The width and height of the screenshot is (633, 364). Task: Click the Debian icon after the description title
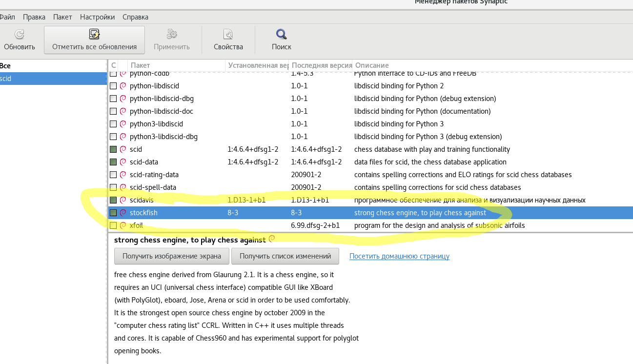pos(272,239)
